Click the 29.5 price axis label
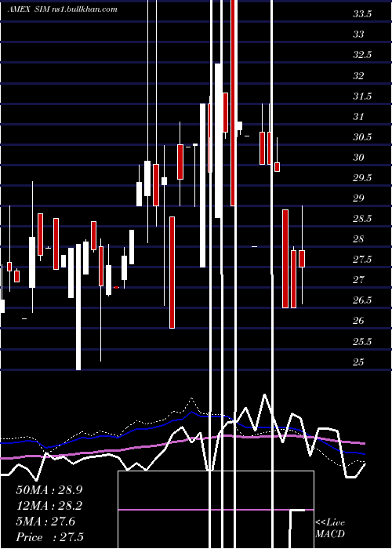392x549 pixels. click(362, 178)
